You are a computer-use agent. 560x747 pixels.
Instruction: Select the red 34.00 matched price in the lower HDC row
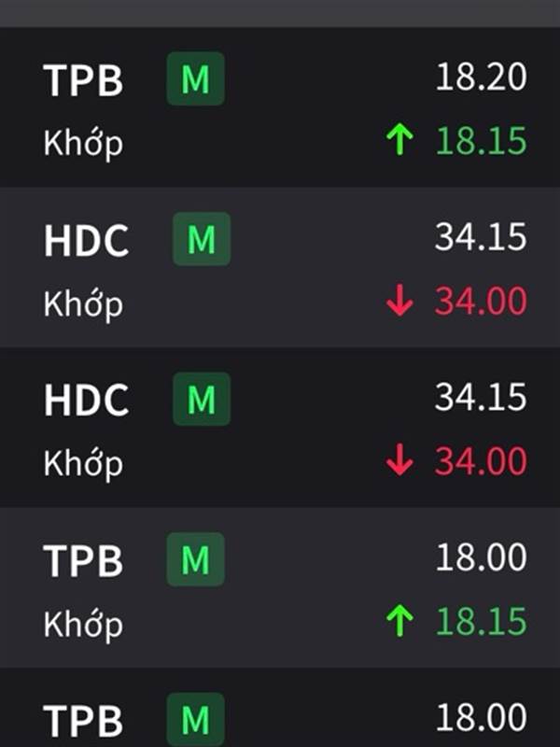[x=481, y=461]
